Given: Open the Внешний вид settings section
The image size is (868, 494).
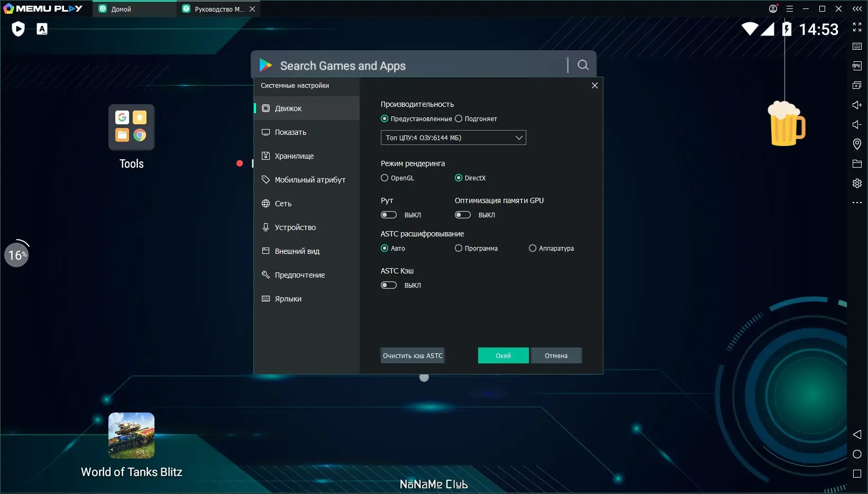Looking at the screenshot, I should click(x=307, y=251).
